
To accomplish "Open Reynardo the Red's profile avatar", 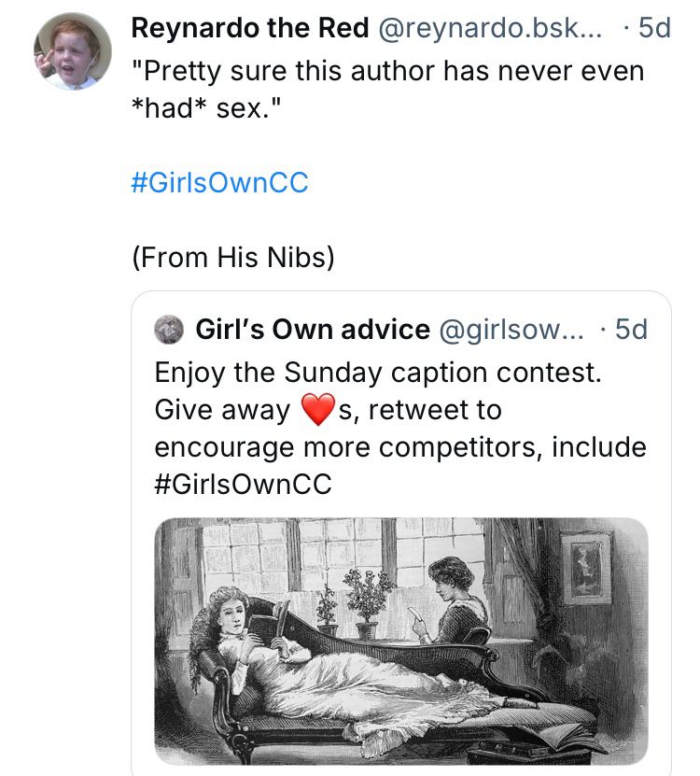I will 73,51.
